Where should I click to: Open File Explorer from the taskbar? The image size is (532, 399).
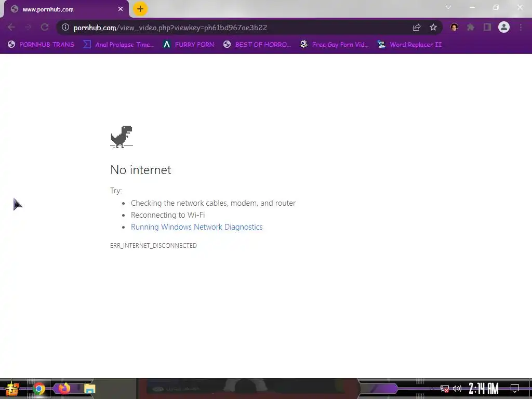89,389
